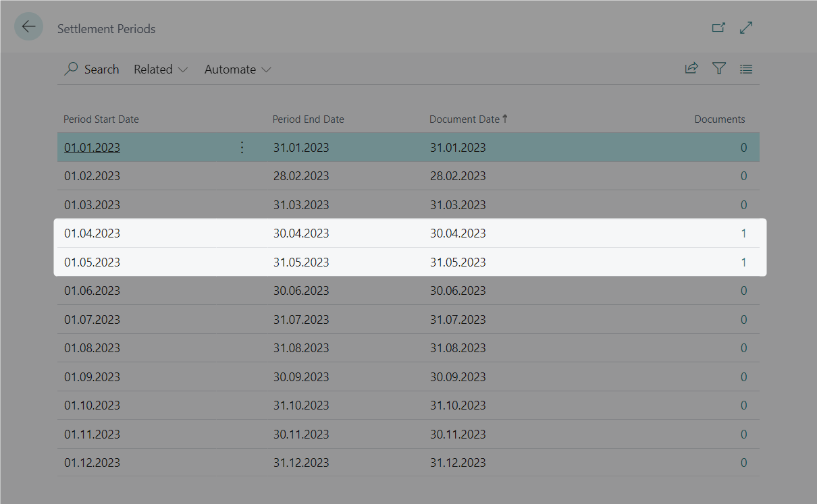Open row options for 01.01.2023
Screen dimensions: 817x504
click(x=242, y=147)
